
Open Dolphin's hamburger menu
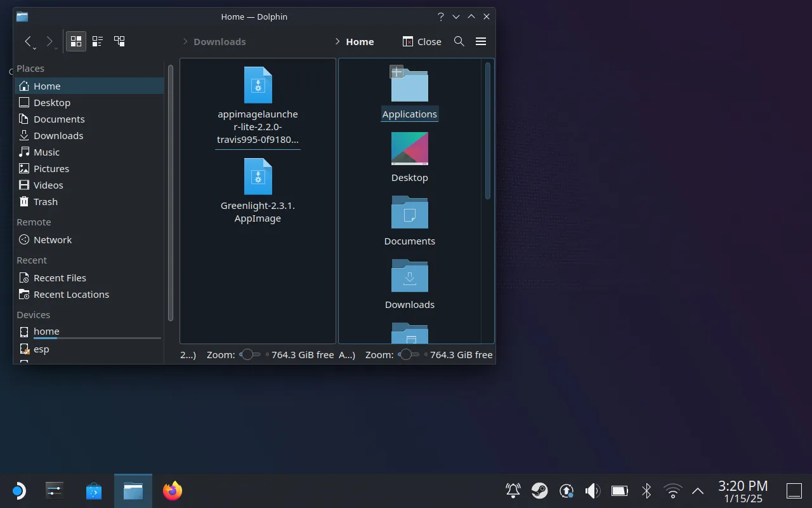[x=481, y=41]
